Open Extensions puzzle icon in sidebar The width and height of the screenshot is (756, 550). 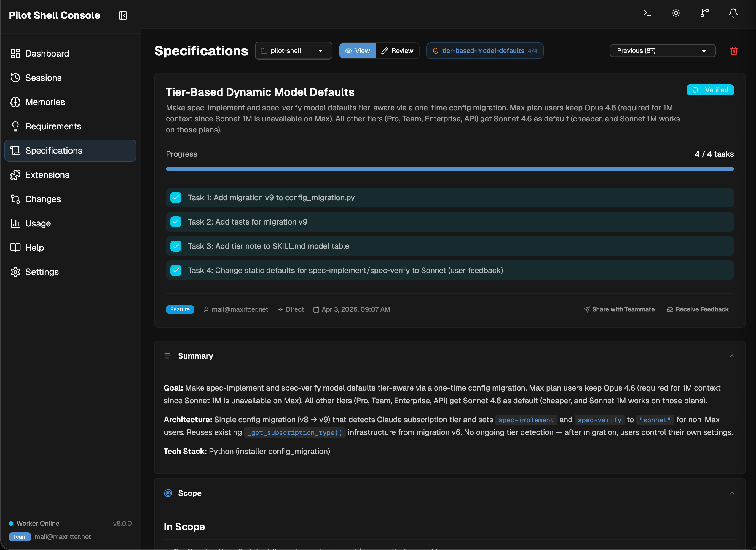tap(15, 175)
